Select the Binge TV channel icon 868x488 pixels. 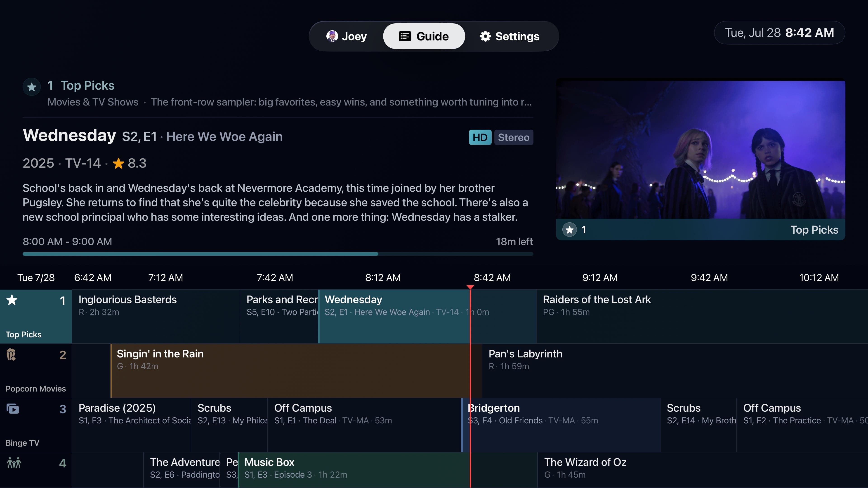(12, 408)
